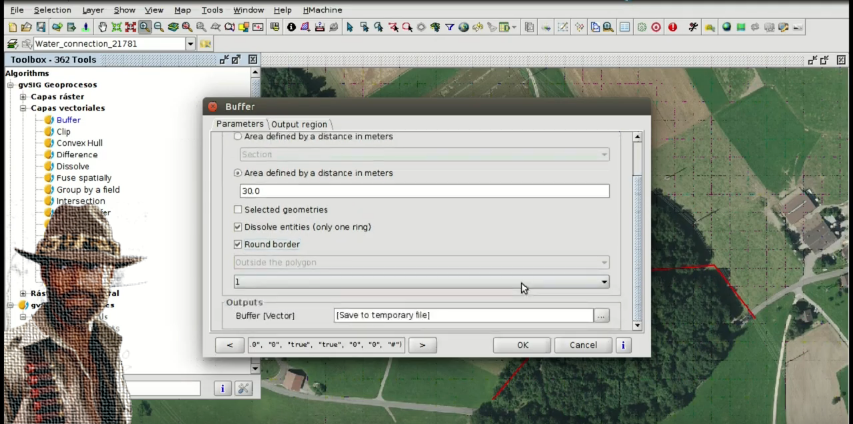The height and width of the screenshot is (424, 853).
Task: Click the Information tool icon in toolbar
Action: coord(291,27)
